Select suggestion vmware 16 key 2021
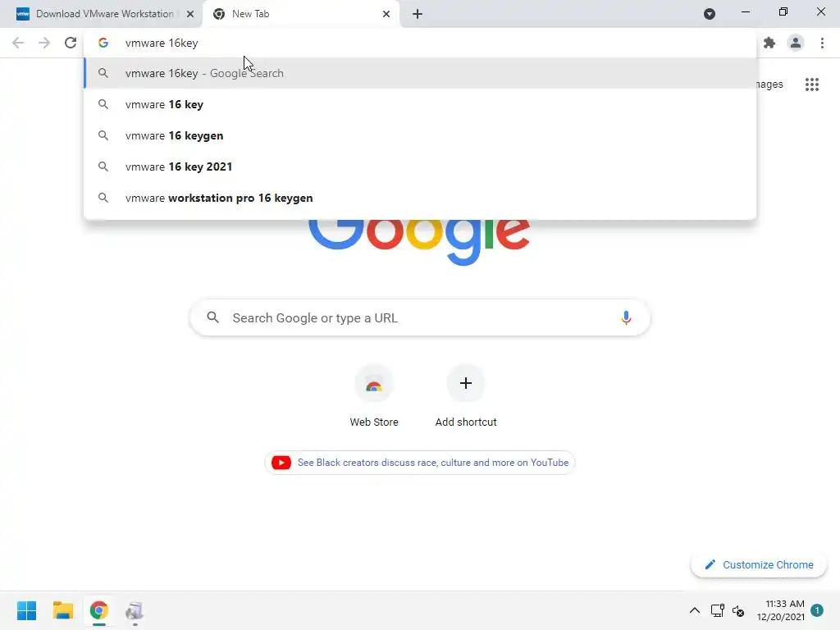This screenshot has height=630, width=840. (x=420, y=167)
